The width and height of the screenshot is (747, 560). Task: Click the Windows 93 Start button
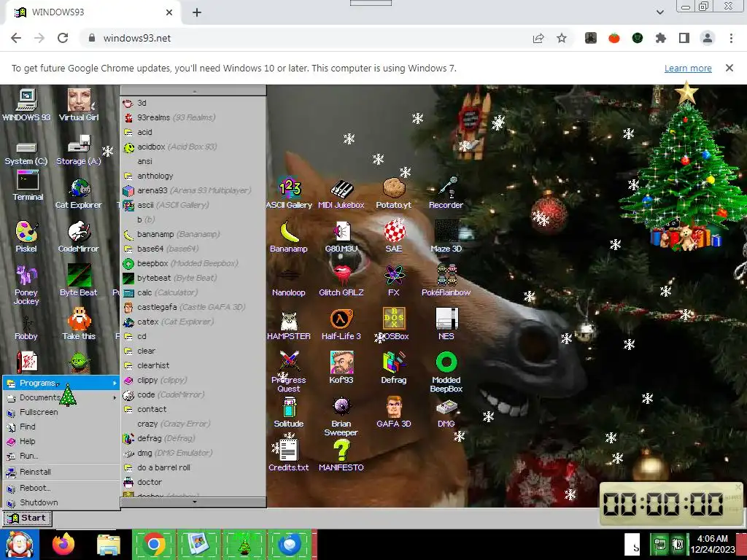[27, 518]
